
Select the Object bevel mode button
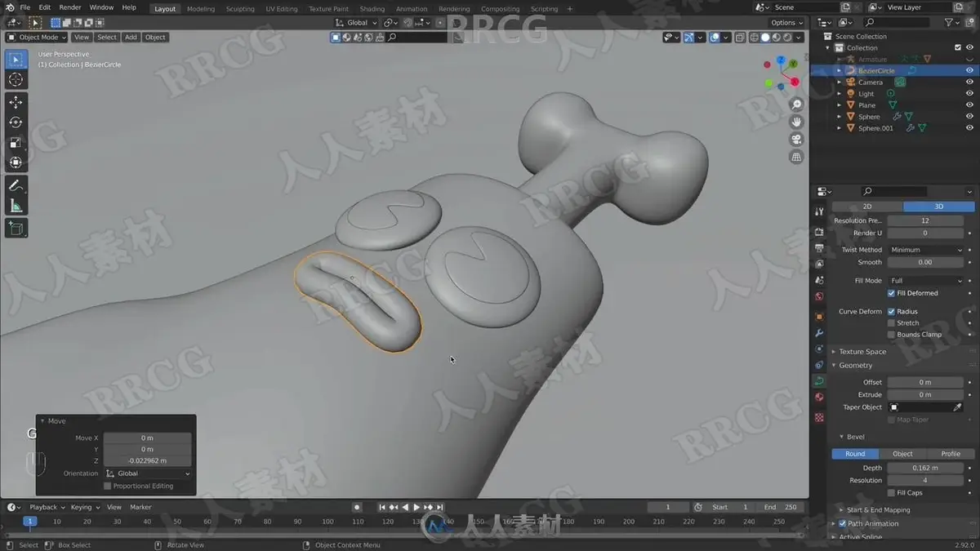click(x=902, y=454)
